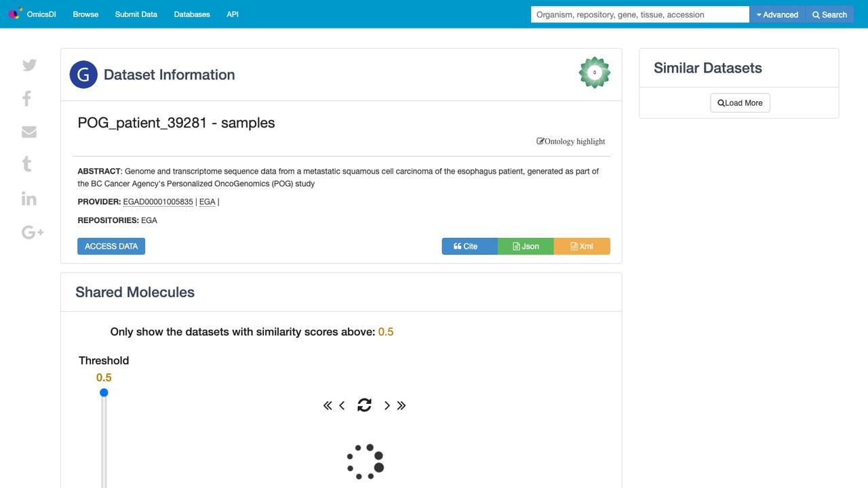Share dataset on Tumblr

pos(27,164)
